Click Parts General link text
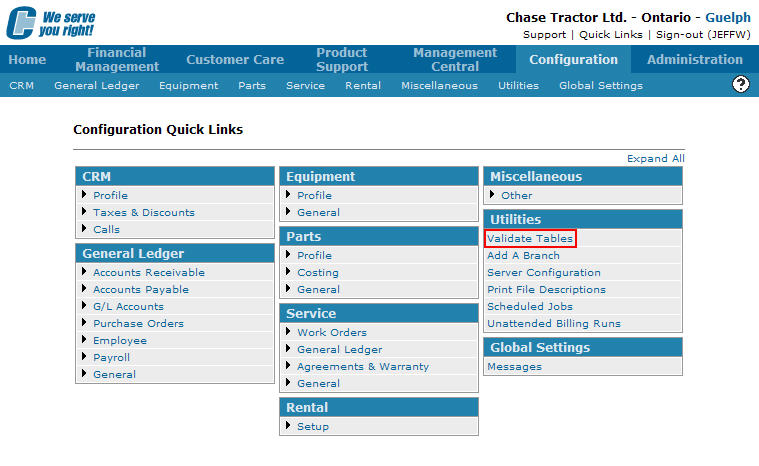Screen dimensions: 759x466 tap(319, 289)
